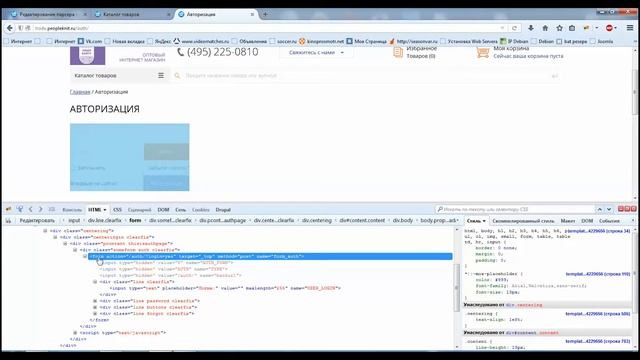Click the catalog hamburger icon
The width and height of the screenshot is (640, 360).
(161, 76)
